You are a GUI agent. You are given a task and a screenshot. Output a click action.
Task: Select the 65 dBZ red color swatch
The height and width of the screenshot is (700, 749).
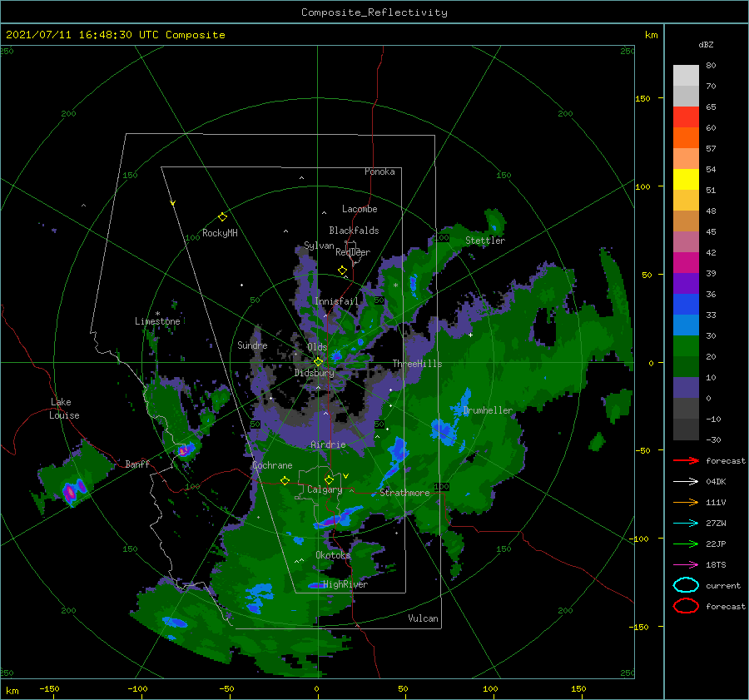pos(686,117)
